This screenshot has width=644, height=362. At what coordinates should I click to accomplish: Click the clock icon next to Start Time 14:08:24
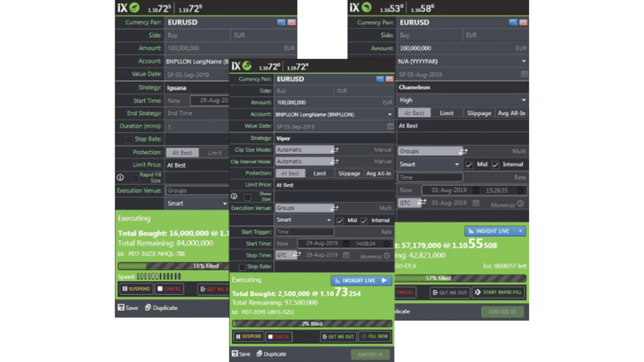tap(387, 244)
